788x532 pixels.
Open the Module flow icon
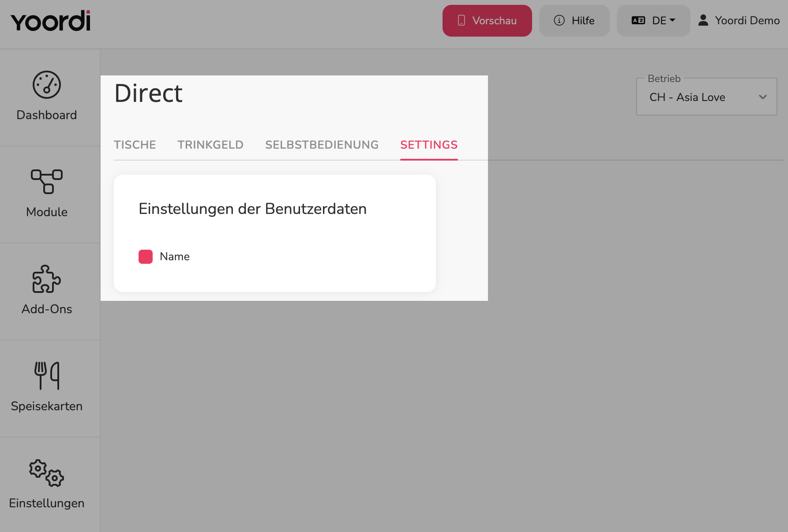tap(47, 182)
